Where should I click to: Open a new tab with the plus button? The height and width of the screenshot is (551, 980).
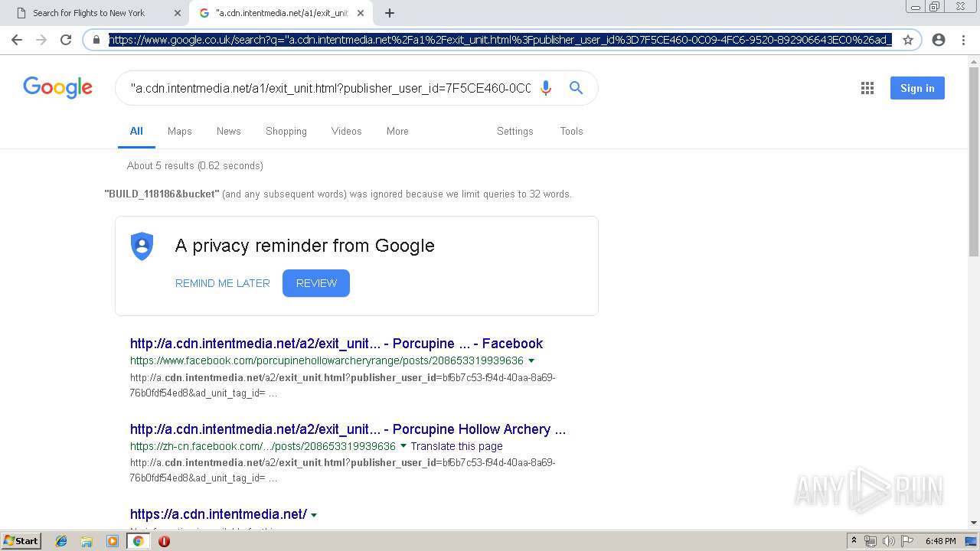click(390, 13)
